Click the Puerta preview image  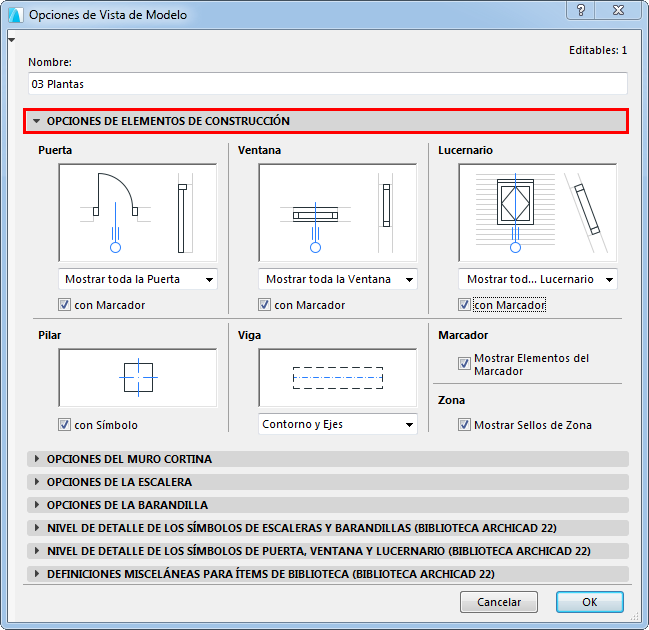[138, 213]
